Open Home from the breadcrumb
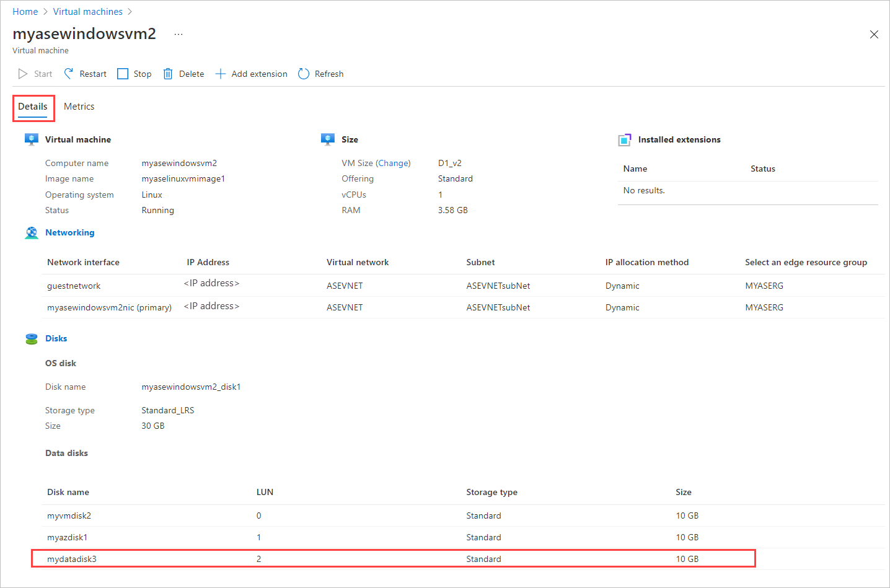This screenshot has height=588, width=890. 25,11
